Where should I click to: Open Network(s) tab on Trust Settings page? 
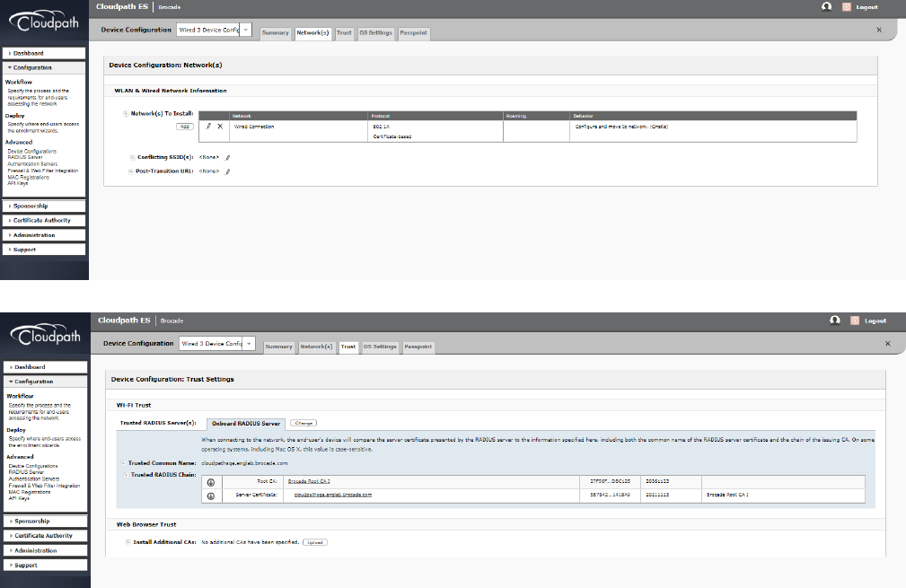[316, 347]
